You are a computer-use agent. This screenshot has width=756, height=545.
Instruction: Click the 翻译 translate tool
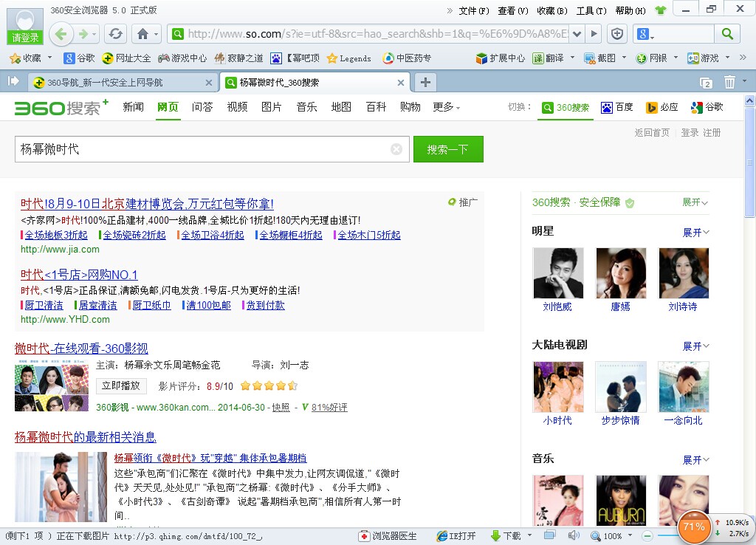click(549, 58)
